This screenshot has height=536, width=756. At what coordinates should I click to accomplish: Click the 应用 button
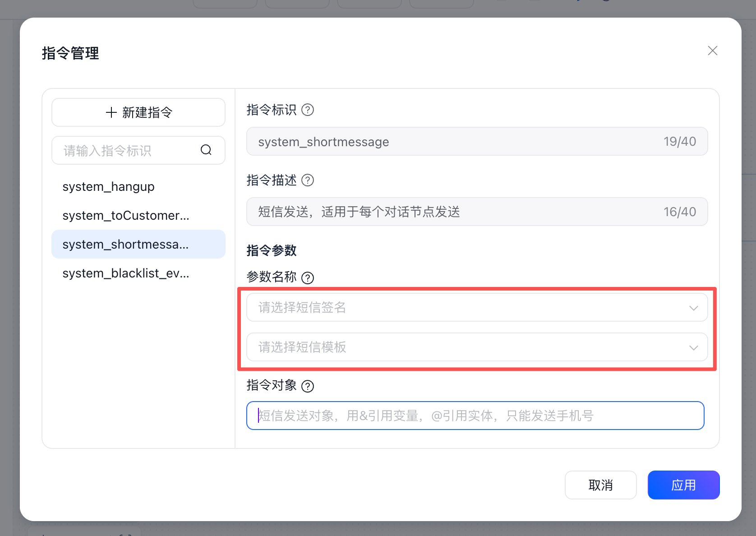click(x=683, y=485)
